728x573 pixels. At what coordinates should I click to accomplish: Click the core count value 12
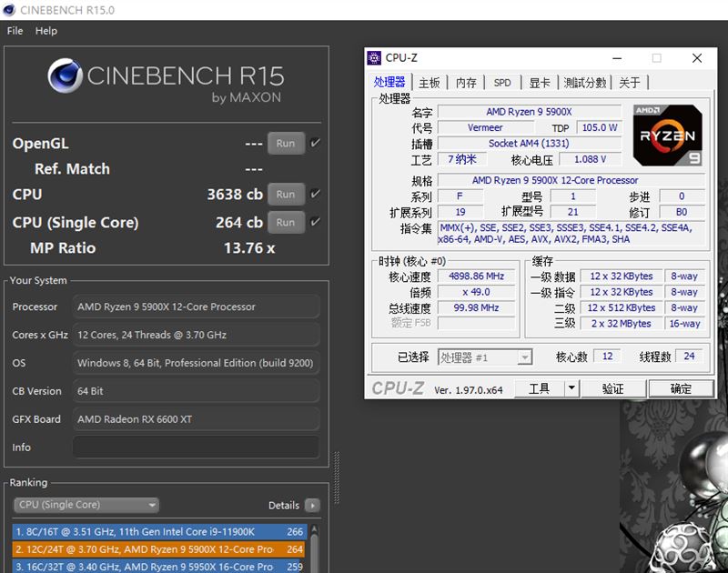[x=607, y=357]
